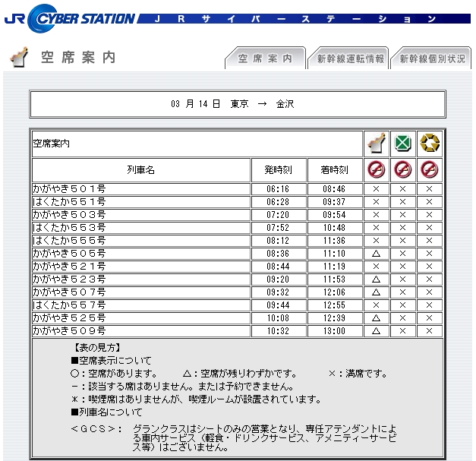Viewport: 476px width, 461px height.
Task: Select train はくたか555号
Action: pyautogui.click(x=69, y=241)
